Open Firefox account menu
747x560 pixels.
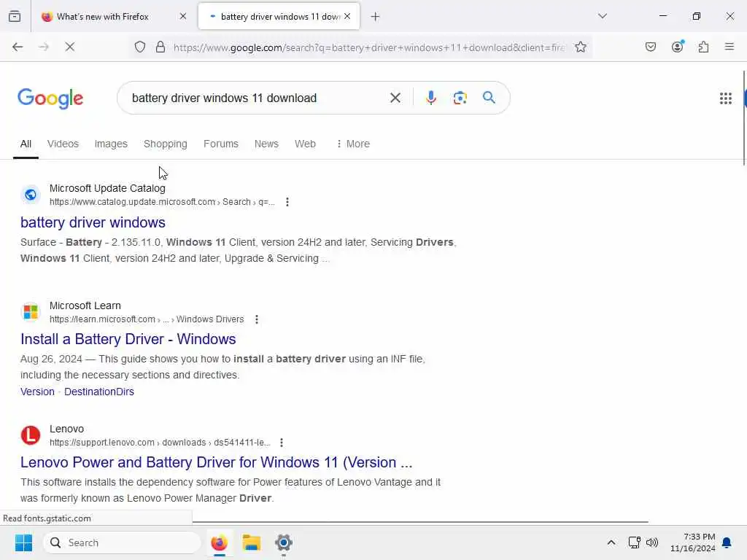[x=677, y=47]
